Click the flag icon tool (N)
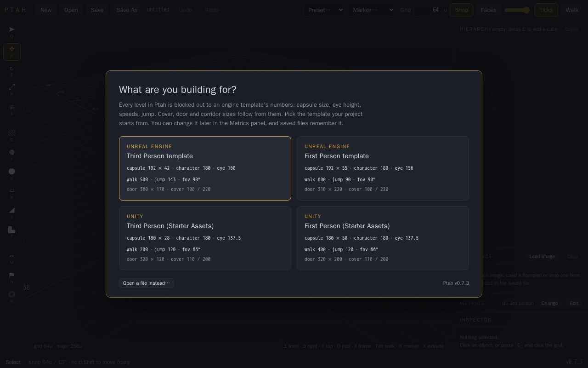 12,278
